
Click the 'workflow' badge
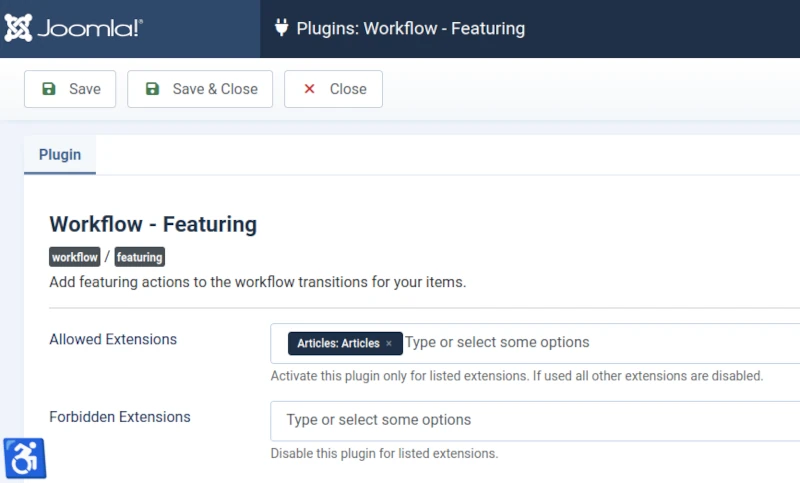click(x=74, y=257)
